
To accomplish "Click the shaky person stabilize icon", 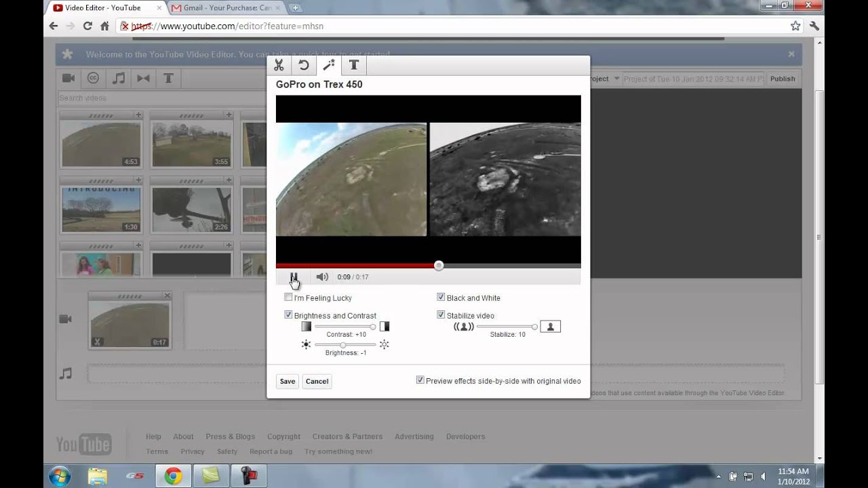I will coord(464,327).
